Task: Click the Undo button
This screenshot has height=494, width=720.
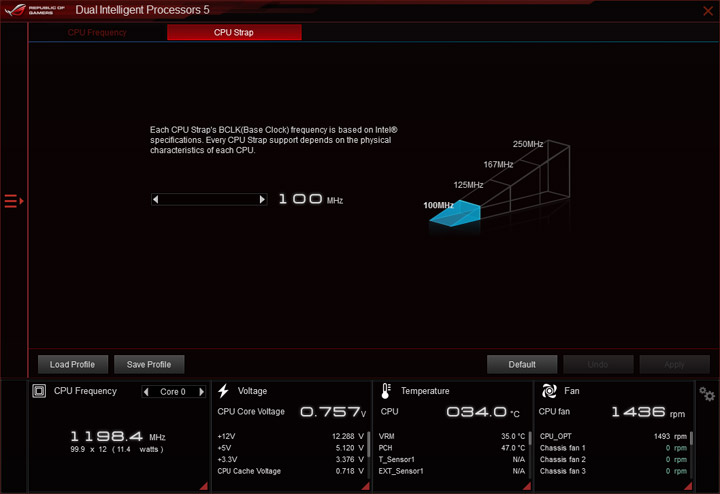Action: tap(598, 365)
